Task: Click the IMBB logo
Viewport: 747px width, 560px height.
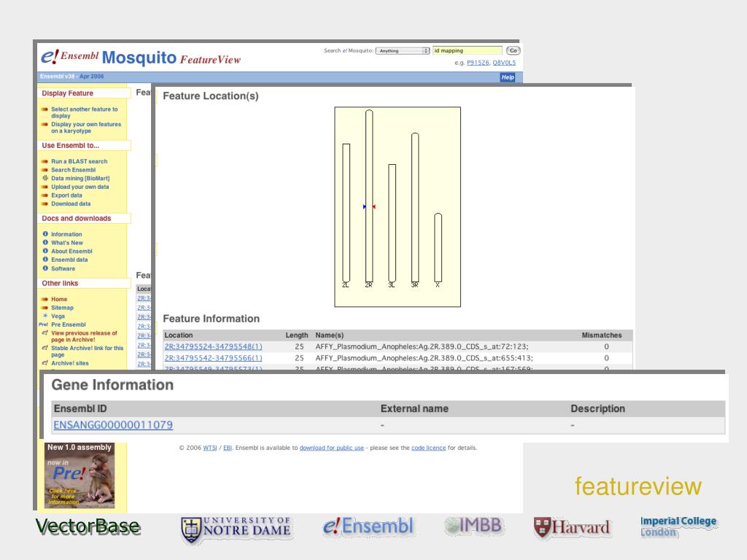Action: (x=473, y=526)
